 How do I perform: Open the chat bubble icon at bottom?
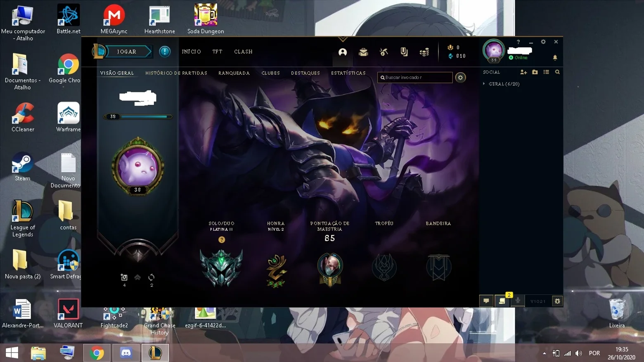point(486,301)
